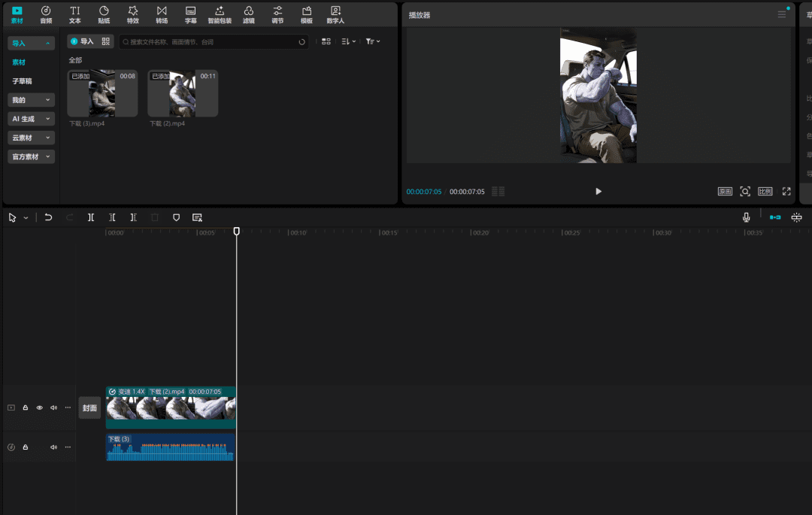Enter fullscreen preview mode
Viewport: 812px width, 515px height.
pos(786,192)
